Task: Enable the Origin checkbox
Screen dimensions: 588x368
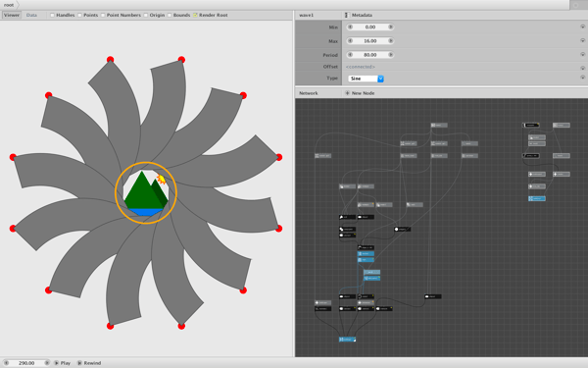Action: [146, 15]
